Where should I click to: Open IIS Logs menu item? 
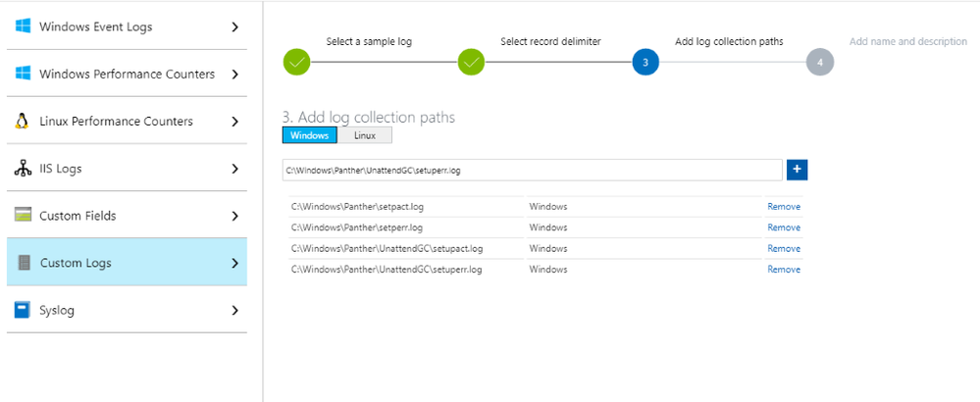pyautogui.click(x=127, y=169)
